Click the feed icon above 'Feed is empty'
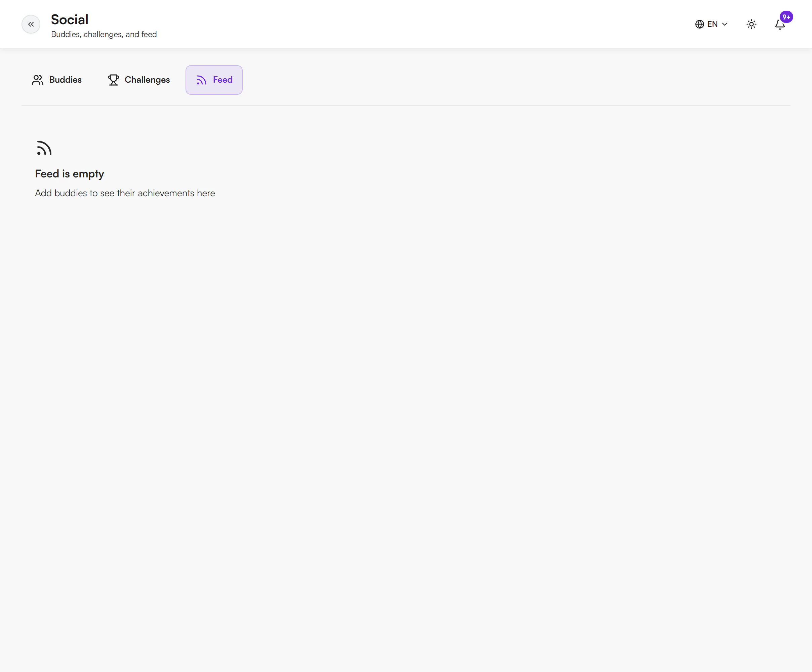The height and width of the screenshot is (672, 812). 44,148
